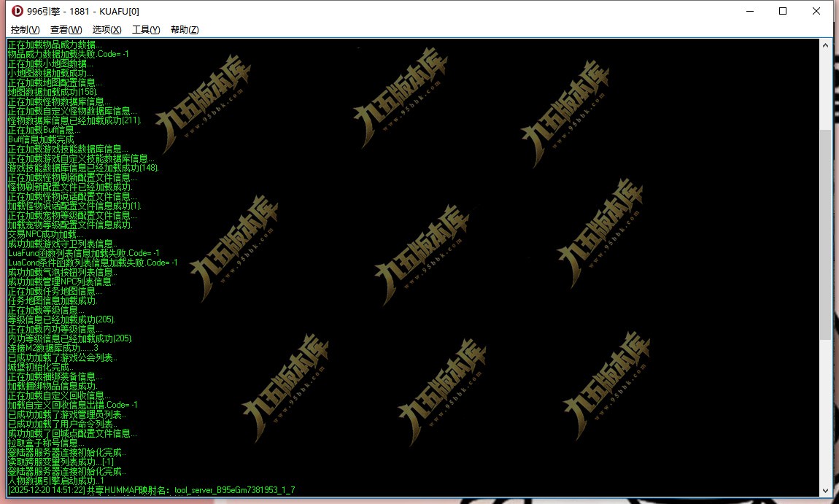Image resolution: width=839 pixels, height=504 pixels.
Task: Click the log line '成功加载管理NPC列表信息..'
Action: coord(62,282)
